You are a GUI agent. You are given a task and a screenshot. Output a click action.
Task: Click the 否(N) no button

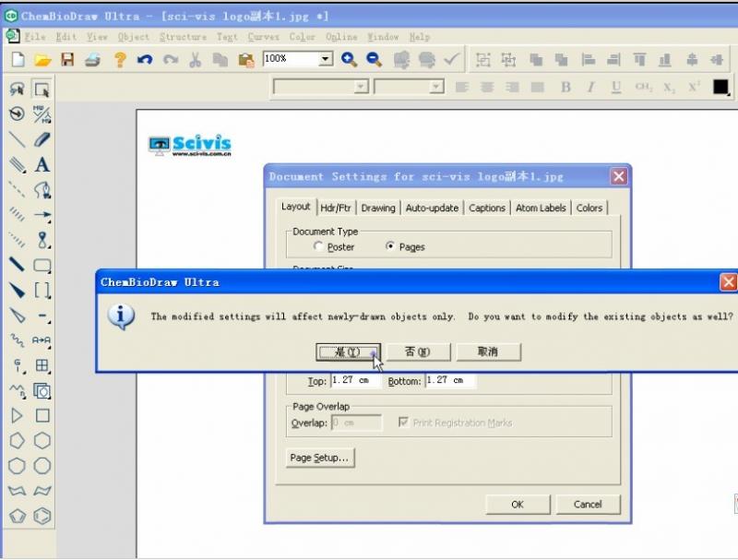pos(418,352)
